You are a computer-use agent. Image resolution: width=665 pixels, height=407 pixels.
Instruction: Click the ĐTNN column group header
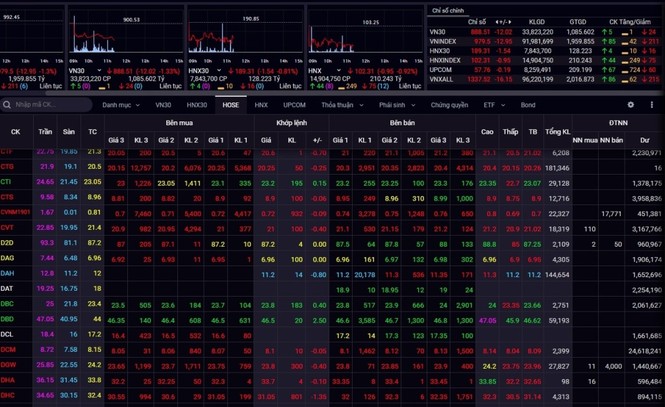point(618,123)
